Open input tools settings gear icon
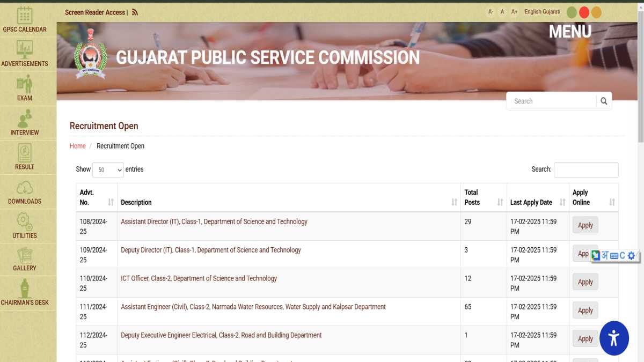Viewport: 644px width, 362px height. (x=631, y=256)
